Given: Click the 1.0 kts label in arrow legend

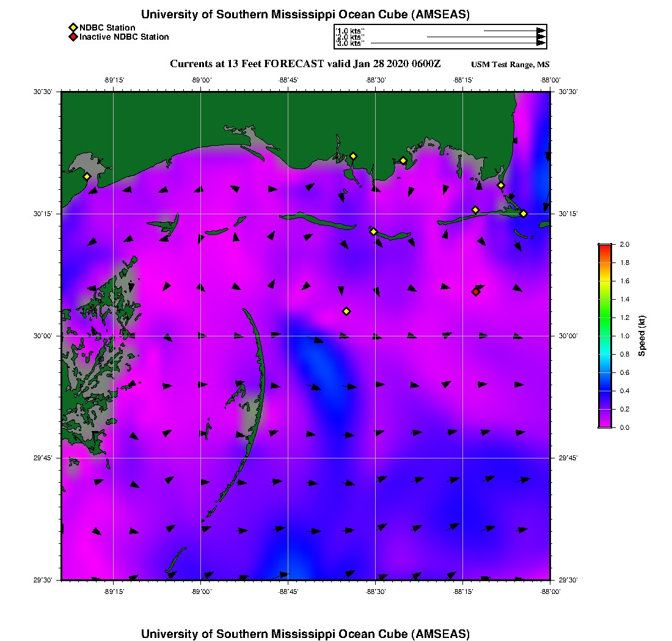Looking at the screenshot, I should (x=350, y=31).
